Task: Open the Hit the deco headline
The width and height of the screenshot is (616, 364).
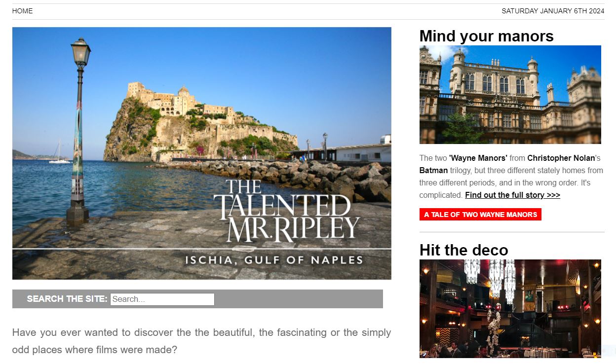Action: 463,250
